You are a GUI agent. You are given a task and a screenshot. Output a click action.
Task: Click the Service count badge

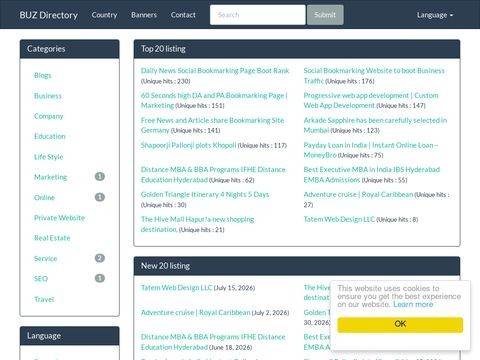(x=100, y=258)
